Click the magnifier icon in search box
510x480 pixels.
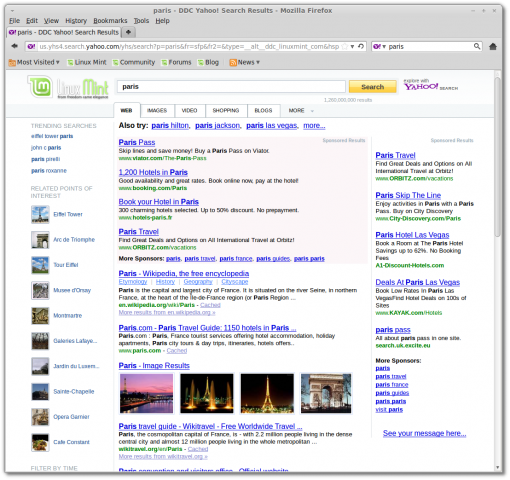coord(477,46)
